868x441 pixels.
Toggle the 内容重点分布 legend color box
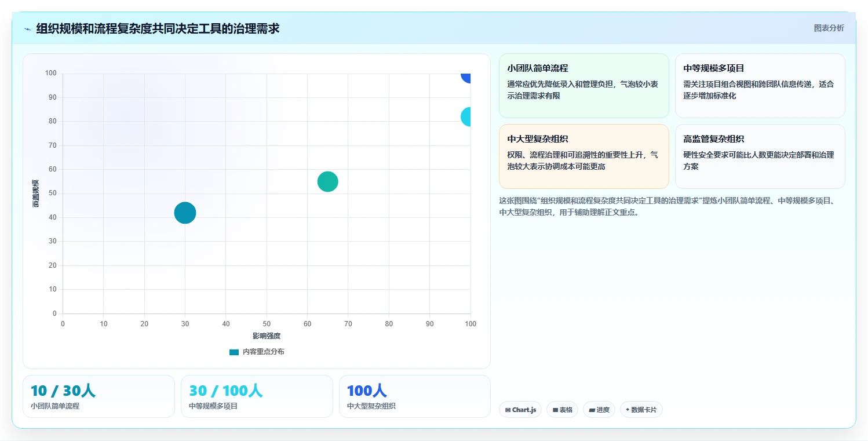(x=234, y=352)
